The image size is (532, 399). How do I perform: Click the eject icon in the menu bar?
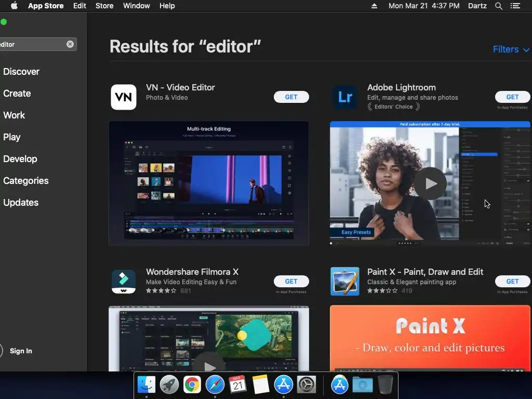[x=374, y=6]
